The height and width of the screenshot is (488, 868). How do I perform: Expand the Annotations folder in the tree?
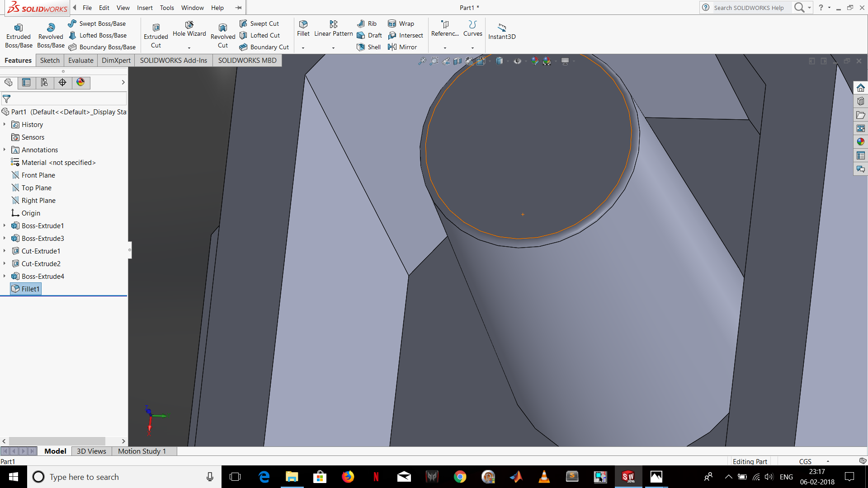coord(5,150)
